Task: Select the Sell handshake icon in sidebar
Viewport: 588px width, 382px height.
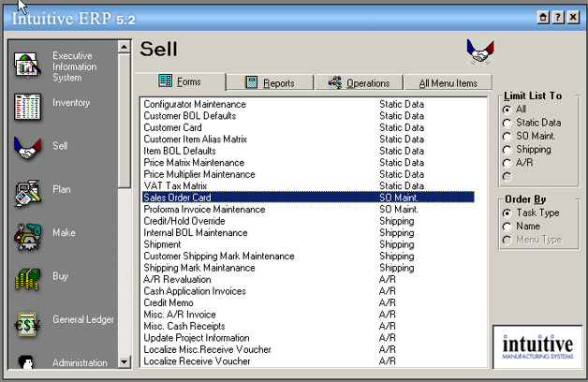Action: coord(27,148)
